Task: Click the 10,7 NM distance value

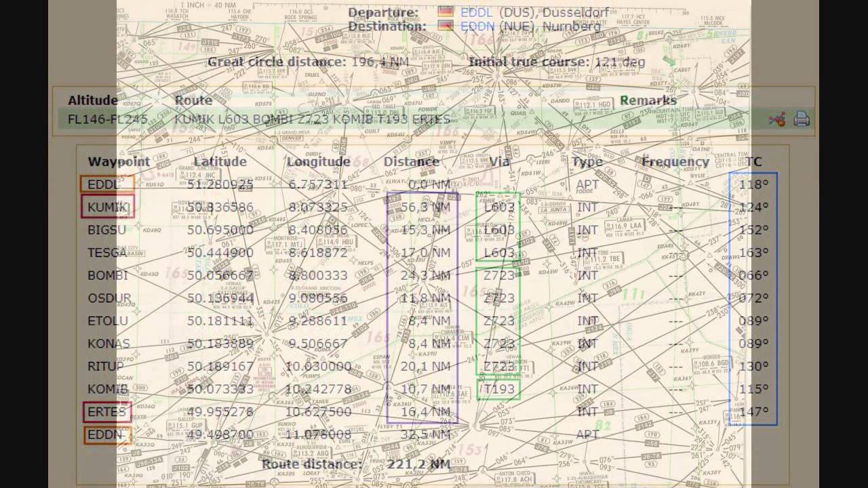Action: 425,389
